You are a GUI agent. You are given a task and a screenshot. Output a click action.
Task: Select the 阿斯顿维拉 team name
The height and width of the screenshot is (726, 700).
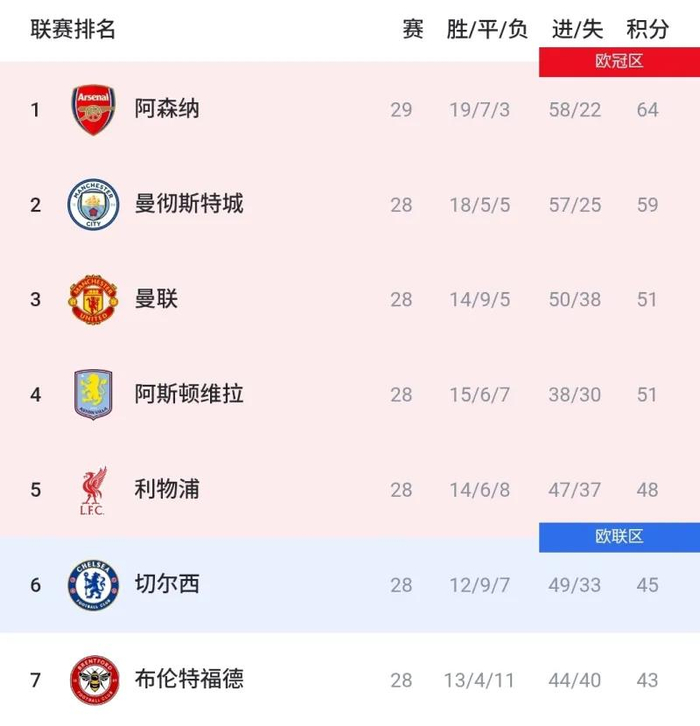189,394
